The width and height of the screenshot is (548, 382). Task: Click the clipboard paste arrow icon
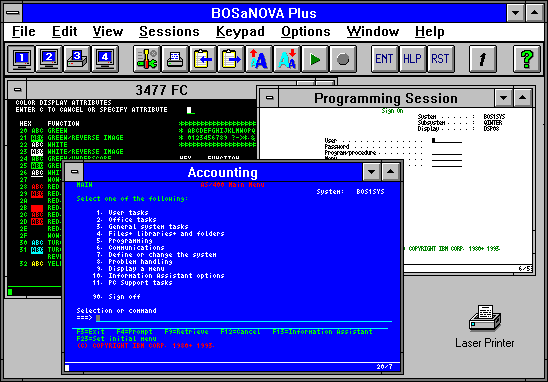231,59
